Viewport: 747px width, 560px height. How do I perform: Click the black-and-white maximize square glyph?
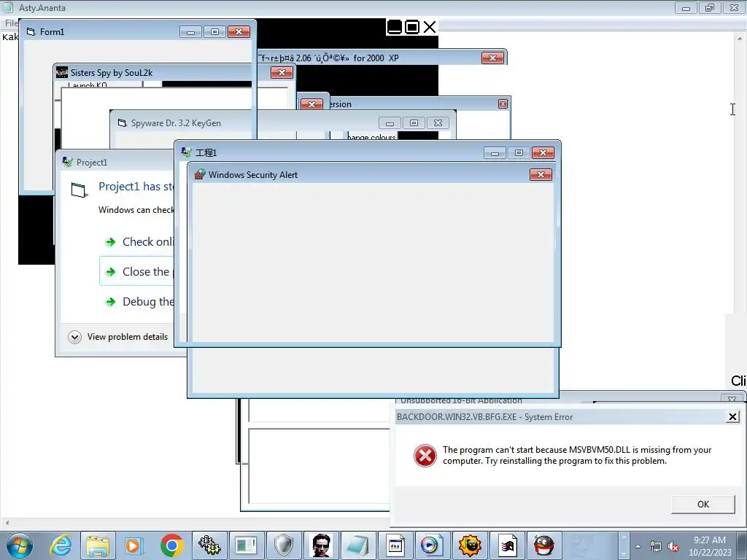point(412,27)
